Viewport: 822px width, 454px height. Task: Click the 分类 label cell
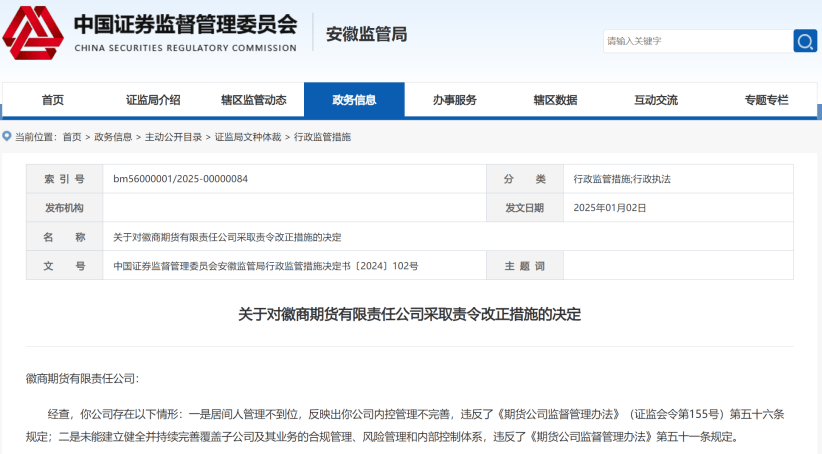tap(525, 179)
